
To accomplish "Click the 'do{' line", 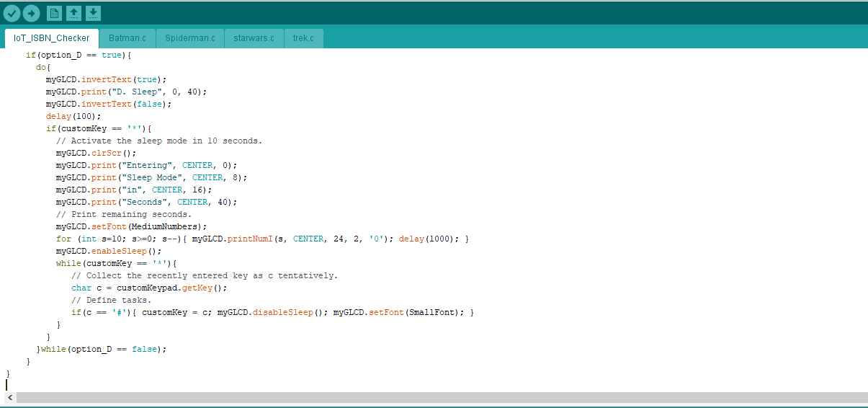I will 43,67.
